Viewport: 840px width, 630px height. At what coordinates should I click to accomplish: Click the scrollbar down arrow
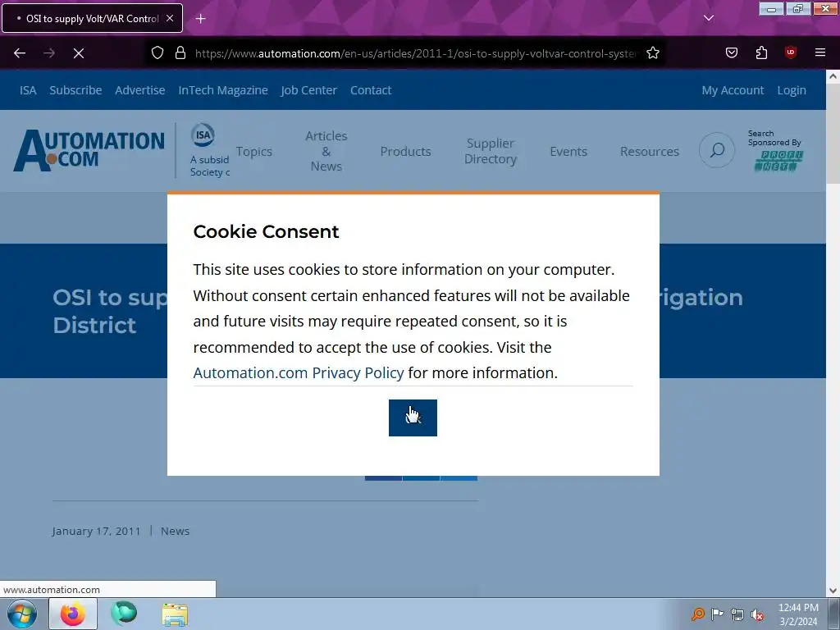pos(833,591)
